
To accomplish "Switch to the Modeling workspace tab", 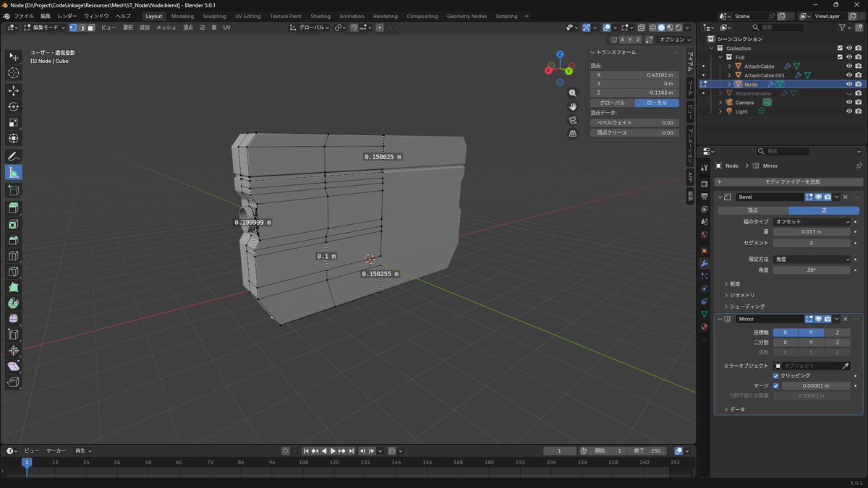I will tap(182, 16).
